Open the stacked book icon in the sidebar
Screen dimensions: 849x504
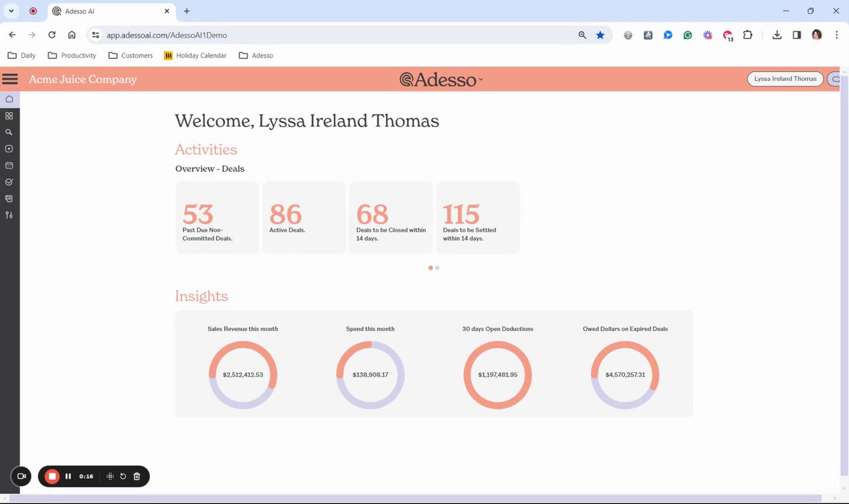(9, 199)
